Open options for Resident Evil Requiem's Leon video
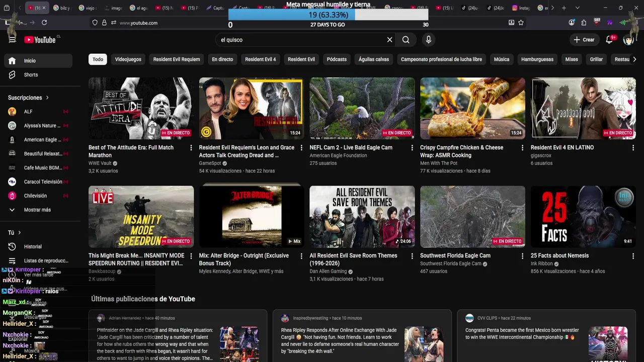Screen dimensions: 644x362 [301, 148]
